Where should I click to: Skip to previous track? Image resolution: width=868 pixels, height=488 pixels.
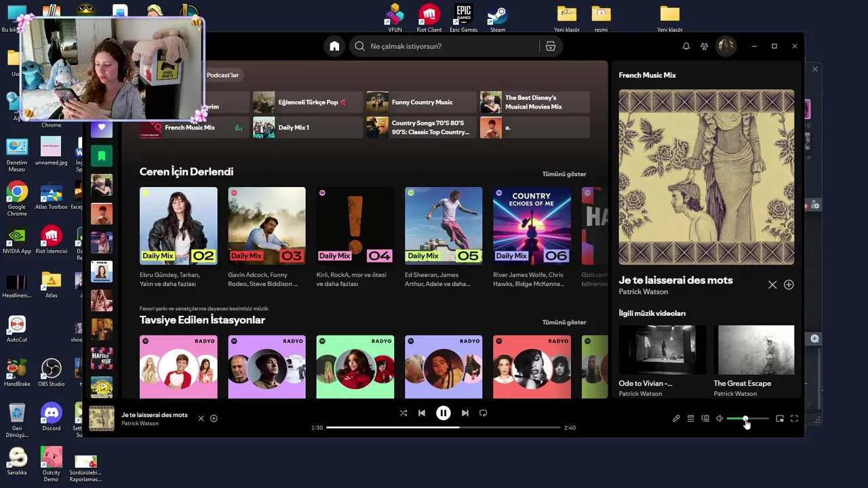422,413
